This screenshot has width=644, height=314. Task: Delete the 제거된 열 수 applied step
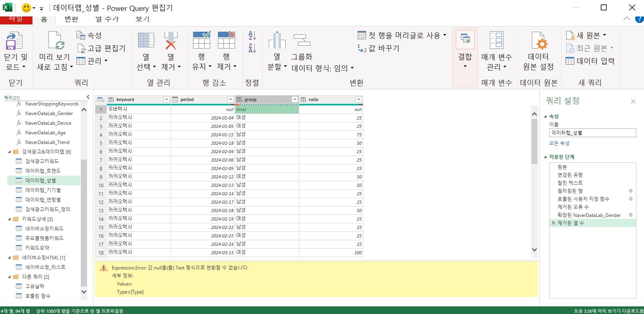[x=553, y=223]
